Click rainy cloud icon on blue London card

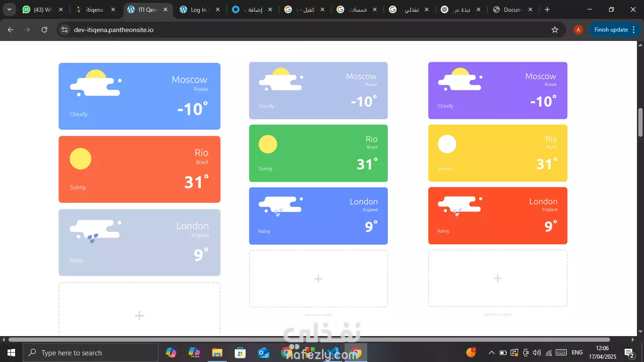click(x=281, y=206)
